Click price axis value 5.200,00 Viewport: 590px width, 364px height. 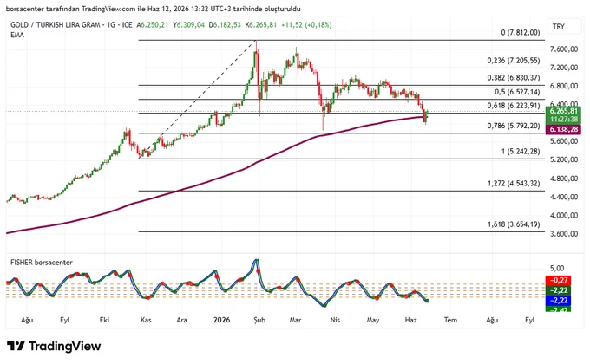click(564, 159)
